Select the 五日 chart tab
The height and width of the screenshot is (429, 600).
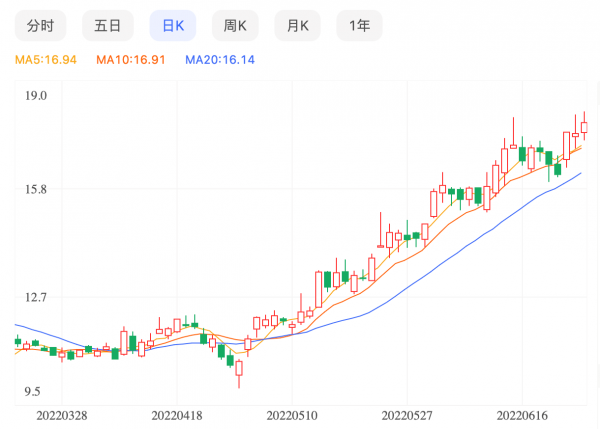107,26
